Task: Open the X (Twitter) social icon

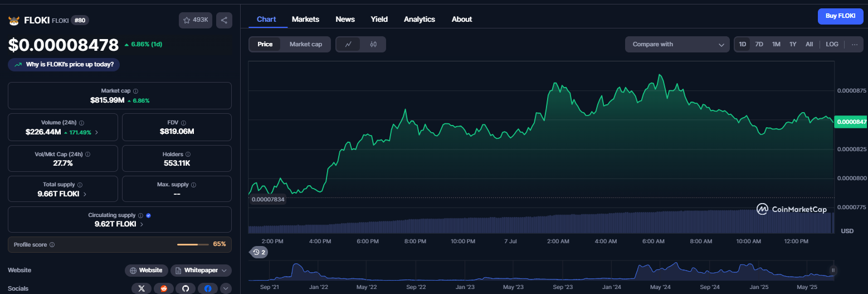Action: (142, 288)
